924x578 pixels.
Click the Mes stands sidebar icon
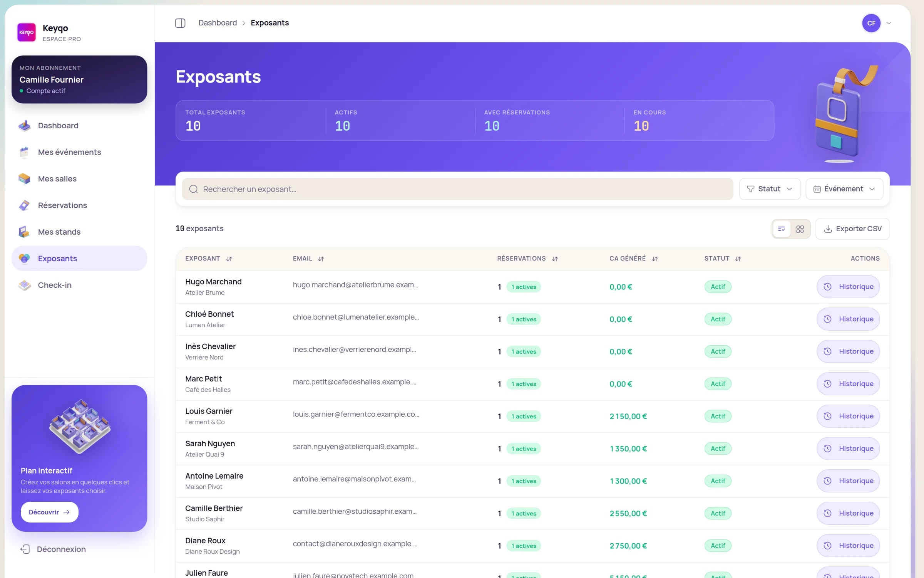pyautogui.click(x=24, y=232)
